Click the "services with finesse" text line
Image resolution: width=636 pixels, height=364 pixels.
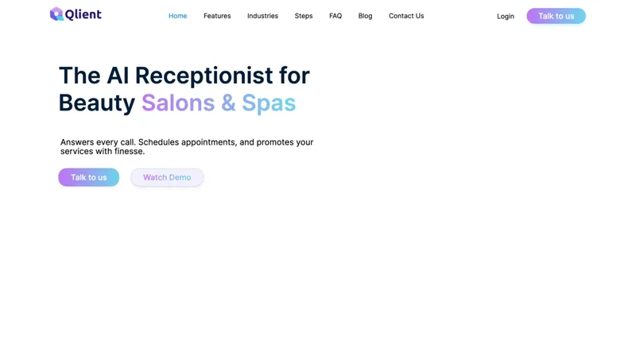point(103,151)
